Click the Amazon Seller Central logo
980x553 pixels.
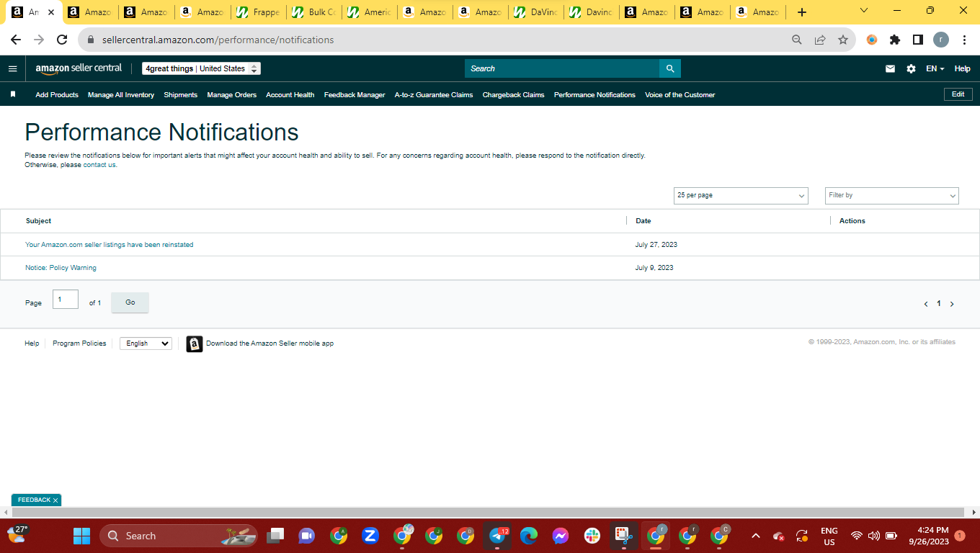pos(79,68)
